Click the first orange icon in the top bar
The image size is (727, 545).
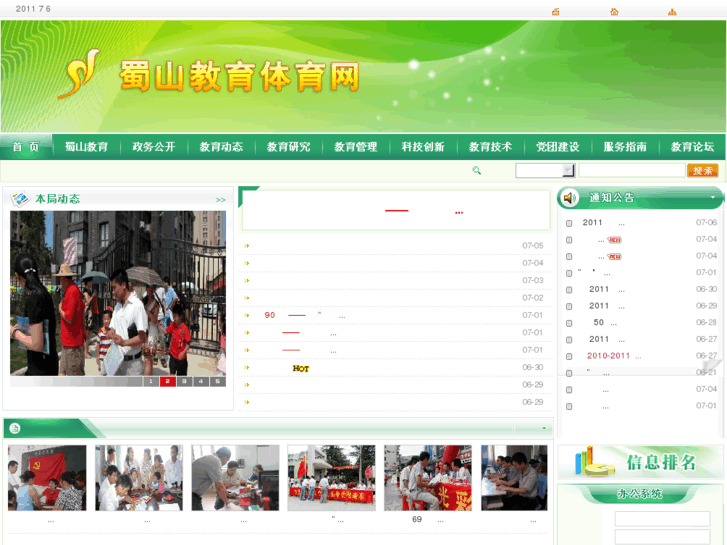tap(555, 12)
